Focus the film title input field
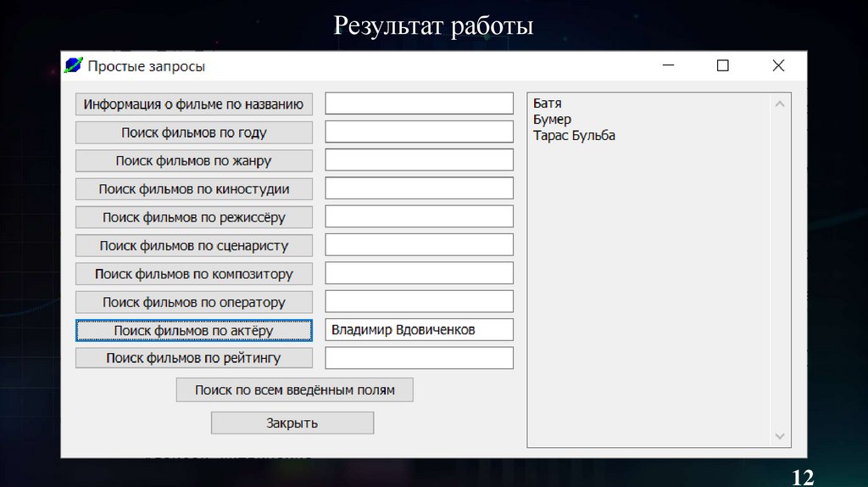This screenshot has height=487, width=868. tap(420, 104)
